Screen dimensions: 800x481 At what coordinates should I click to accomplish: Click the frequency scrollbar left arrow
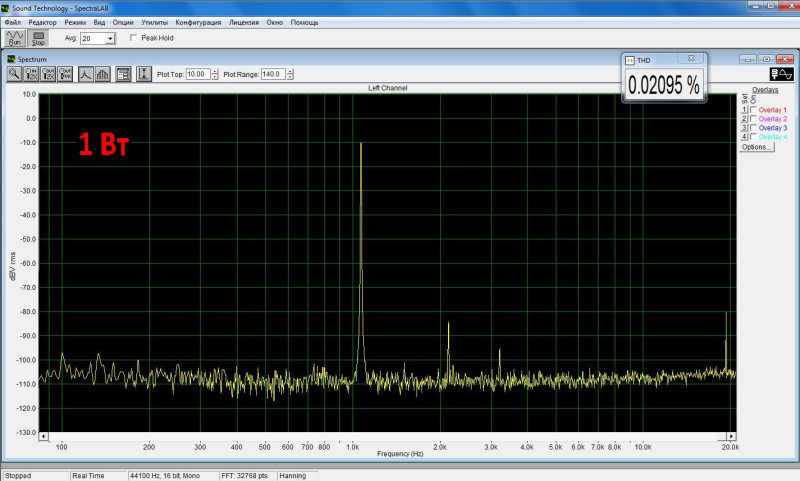click(x=43, y=436)
